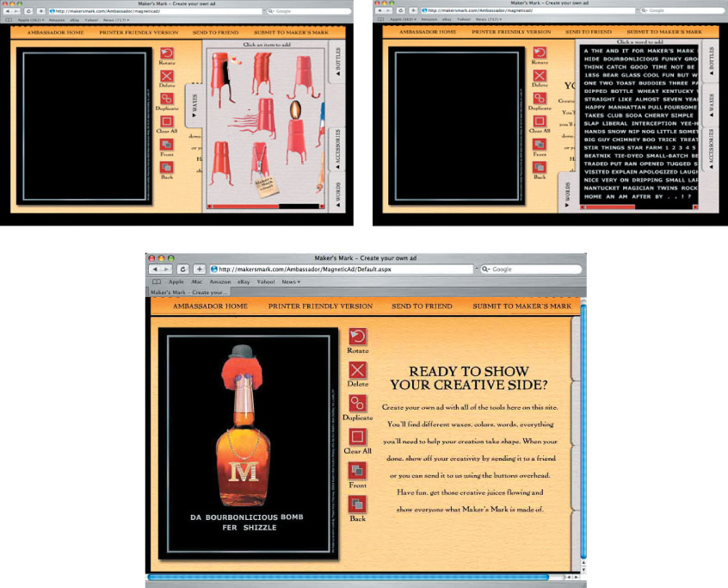This screenshot has height=588, width=728.
Task: Click Clear All icon in the word list window
Action: 540,121
